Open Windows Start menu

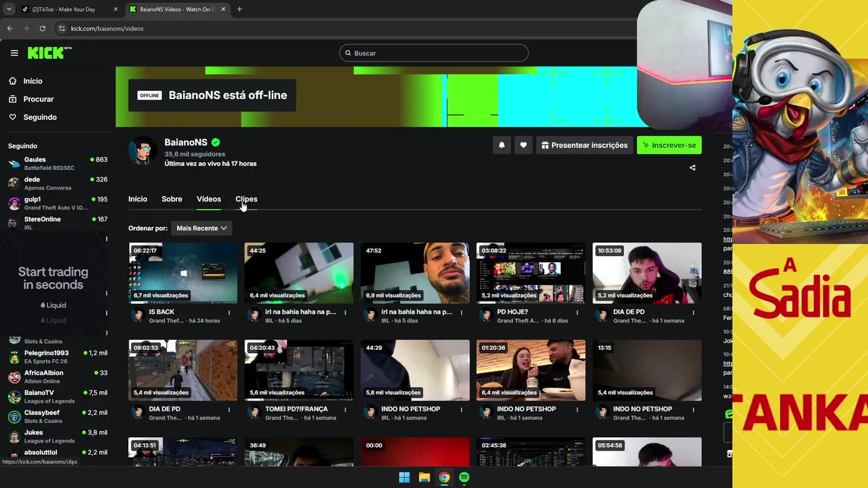coord(404,477)
